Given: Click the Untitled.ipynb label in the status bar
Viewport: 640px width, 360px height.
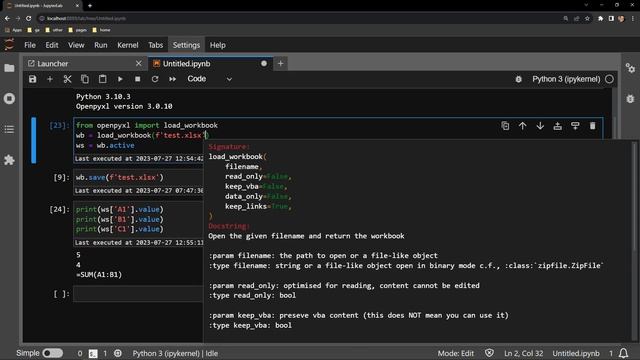Looking at the screenshot, I should coord(576,353).
